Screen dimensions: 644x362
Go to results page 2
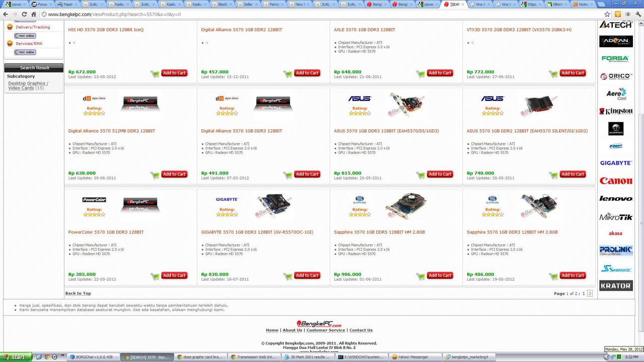[590, 293]
